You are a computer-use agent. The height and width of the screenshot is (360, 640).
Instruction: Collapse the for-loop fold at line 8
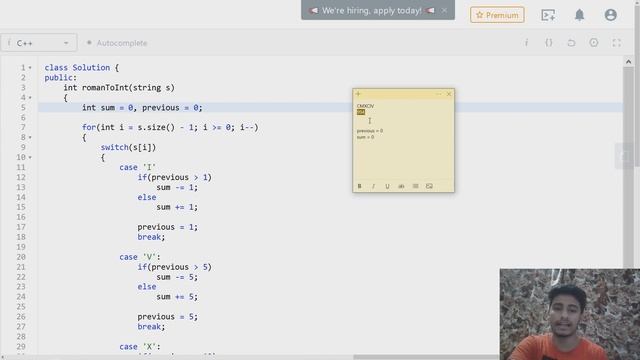(30, 138)
